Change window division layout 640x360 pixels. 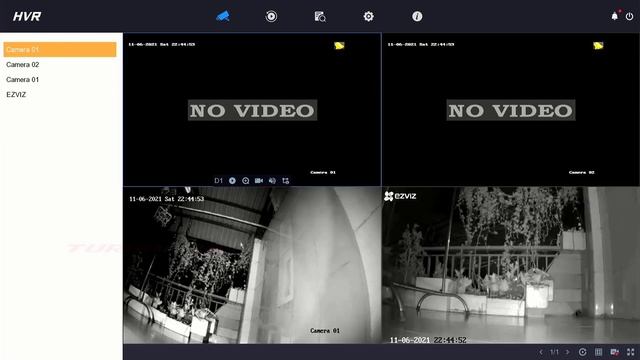click(x=598, y=352)
